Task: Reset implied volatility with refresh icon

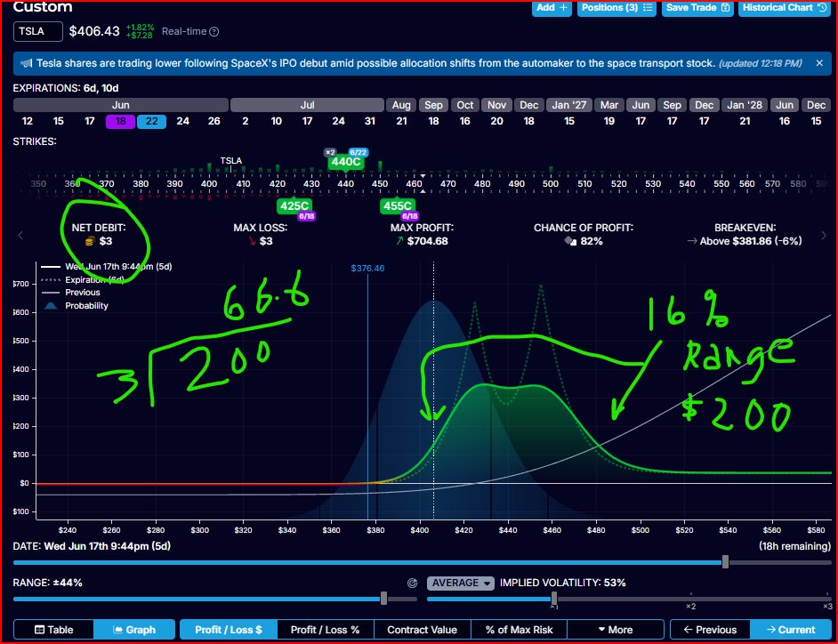Action: point(412,584)
